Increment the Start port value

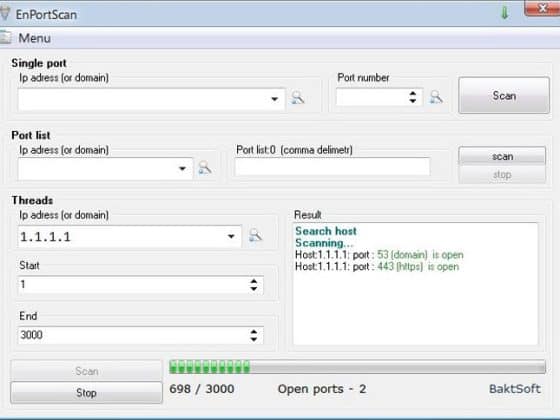coord(254,281)
